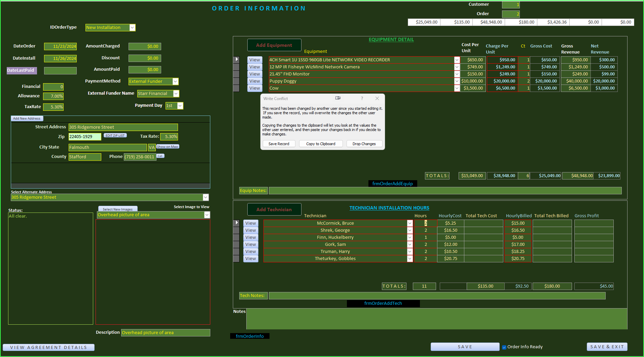Open the Technician Installation Hours link
Viewport: 644px width, 357px height.
click(389, 208)
